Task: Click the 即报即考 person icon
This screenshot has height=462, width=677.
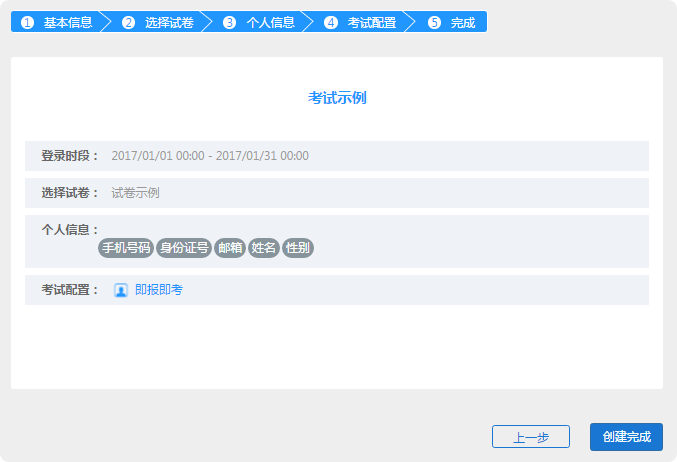Action: [120, 290]
